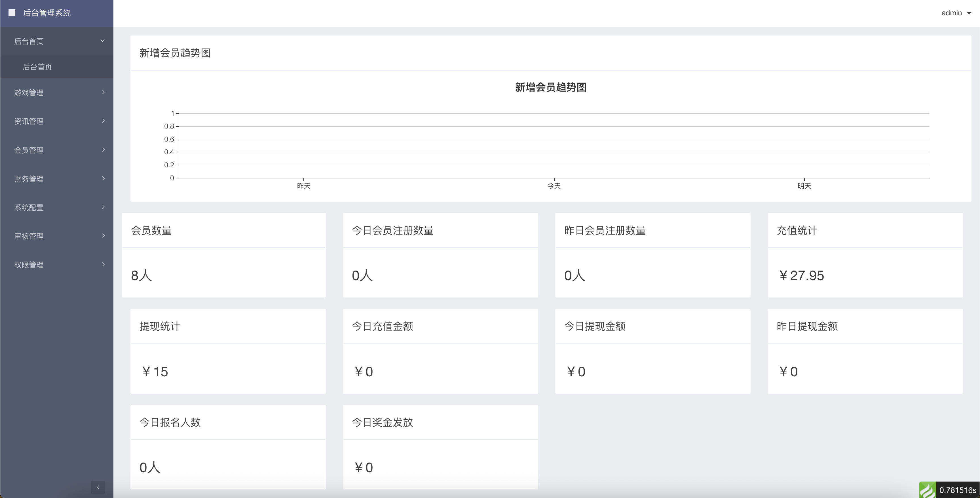
Task: Expand the 系统配置 menu
Action: click(x=57, y=207)
